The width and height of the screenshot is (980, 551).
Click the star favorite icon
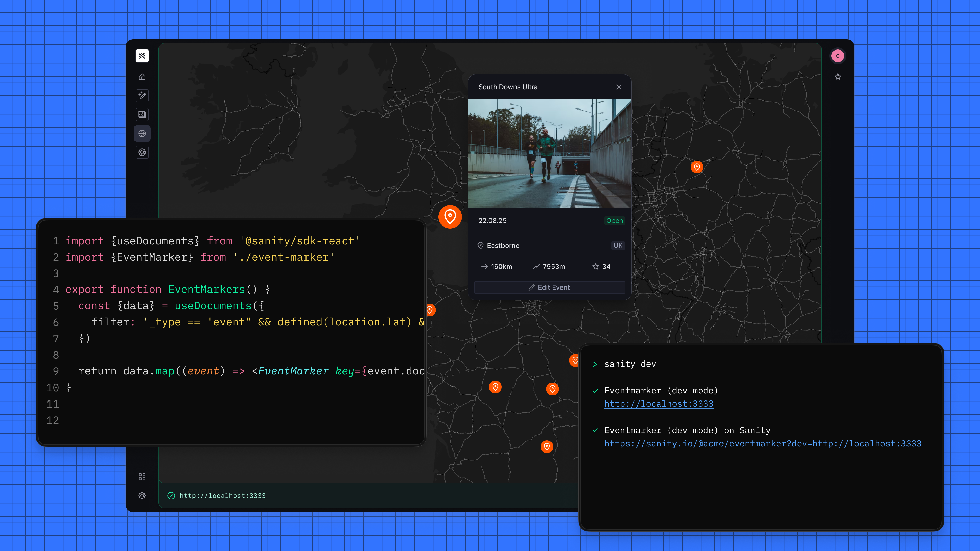pyautogui.click(x=838, y=77)
